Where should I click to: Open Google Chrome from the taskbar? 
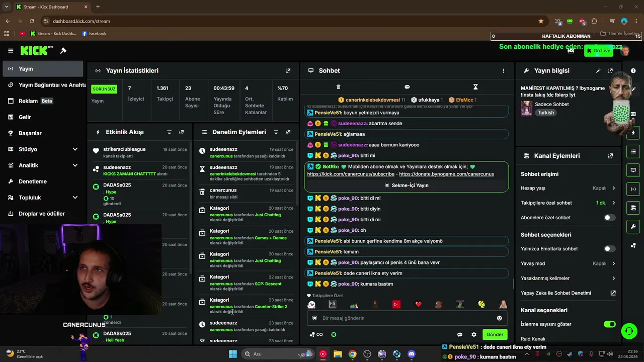click(352, 354)
